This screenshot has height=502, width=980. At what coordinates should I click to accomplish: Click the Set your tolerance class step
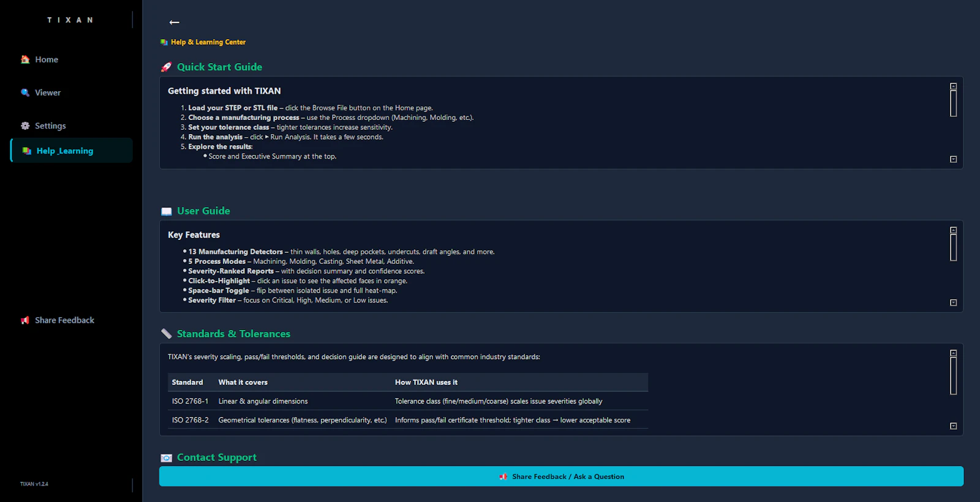(x=290, y=127)
